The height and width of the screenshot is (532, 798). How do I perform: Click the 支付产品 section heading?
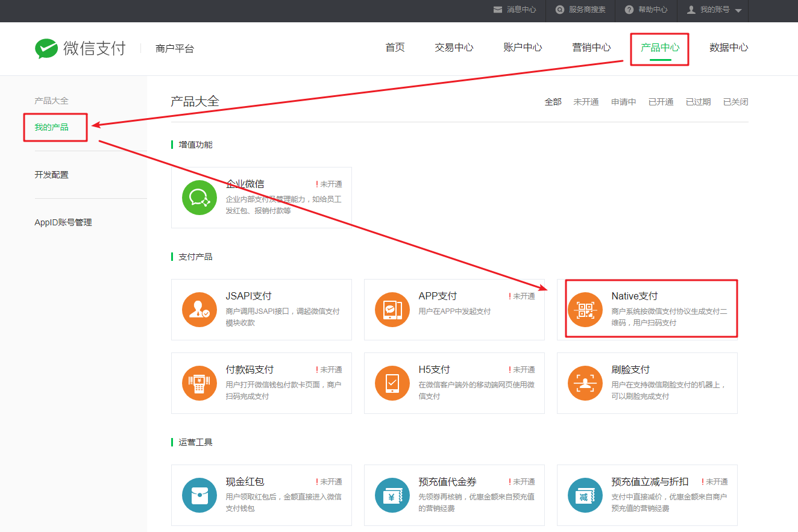click(195, 257)
